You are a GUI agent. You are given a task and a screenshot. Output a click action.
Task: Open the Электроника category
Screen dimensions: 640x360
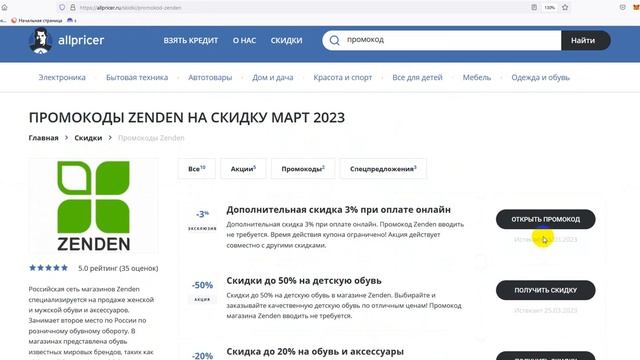tap(62, 77)
